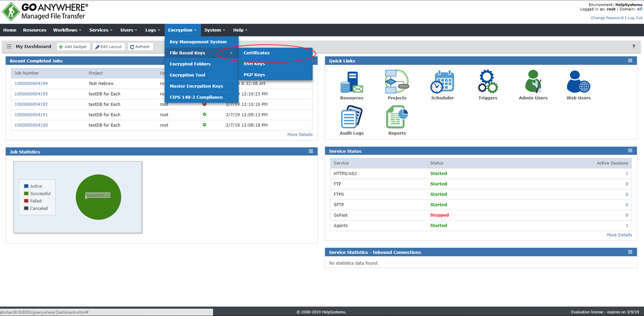
Task: Expand the Logs menu
Action: (152, 30)
